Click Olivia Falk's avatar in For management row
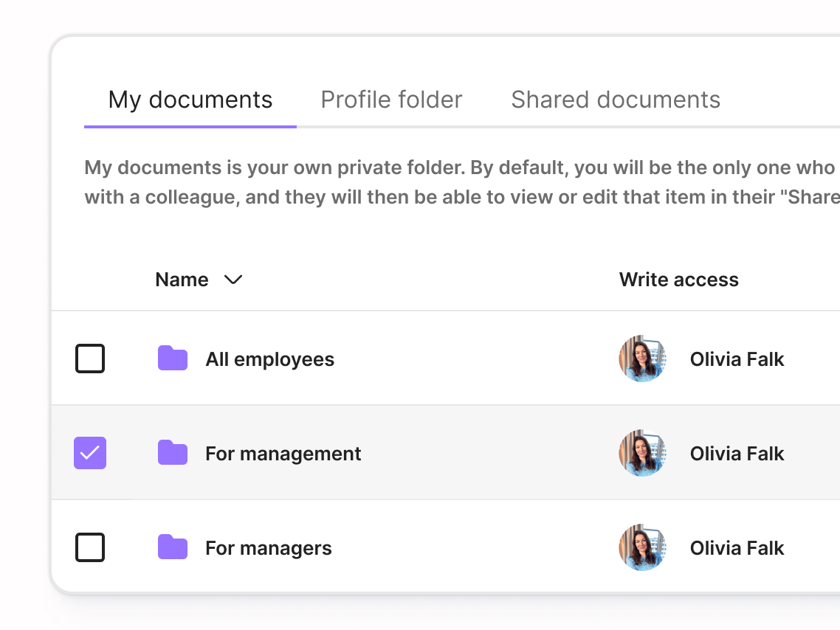Viewport: 840px width, 630px height. click(x=642, y=453)
